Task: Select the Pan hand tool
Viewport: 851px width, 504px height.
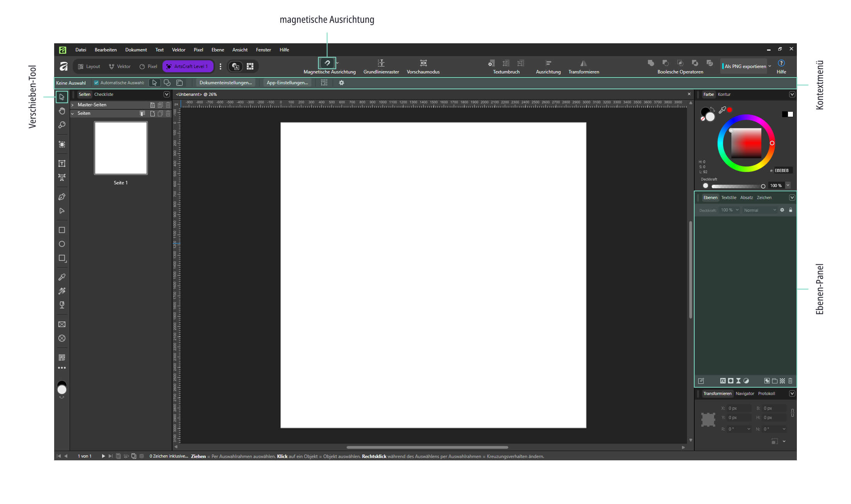Action: 62,111
